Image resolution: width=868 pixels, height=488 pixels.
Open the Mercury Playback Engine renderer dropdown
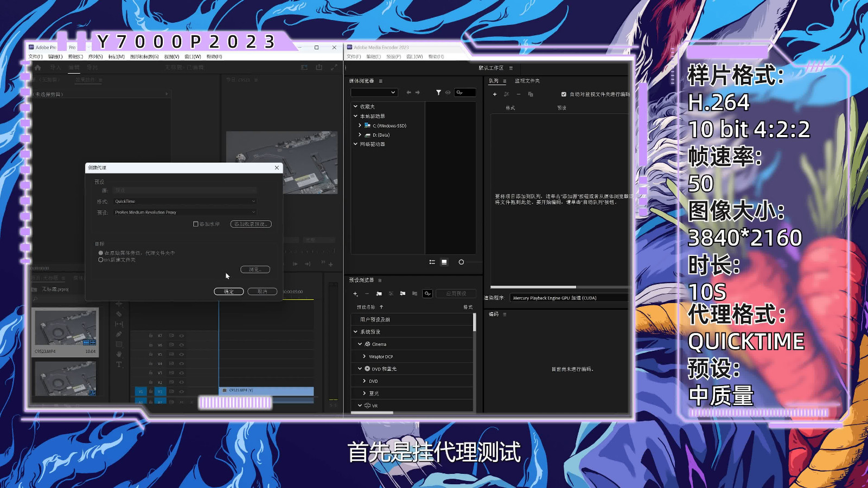570,298
